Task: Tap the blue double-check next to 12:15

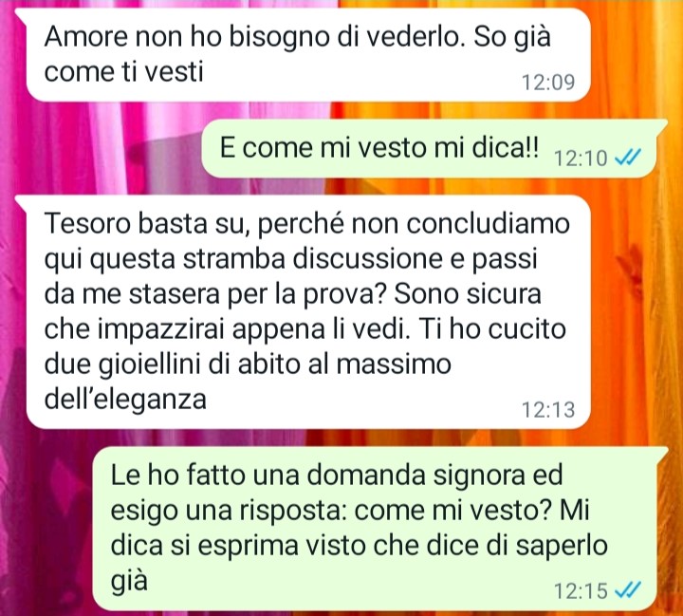Action: coord(628,590)
